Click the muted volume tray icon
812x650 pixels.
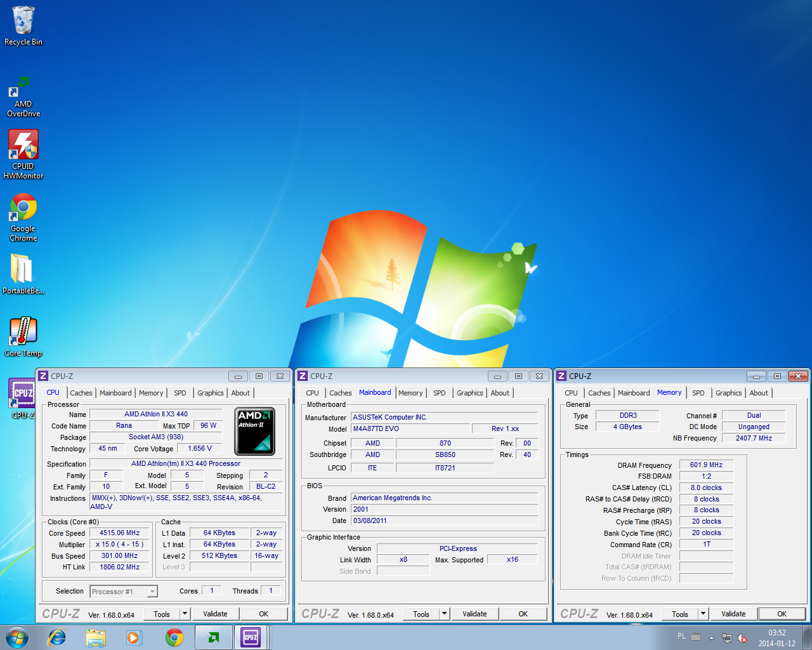click(x=742, y=638)
